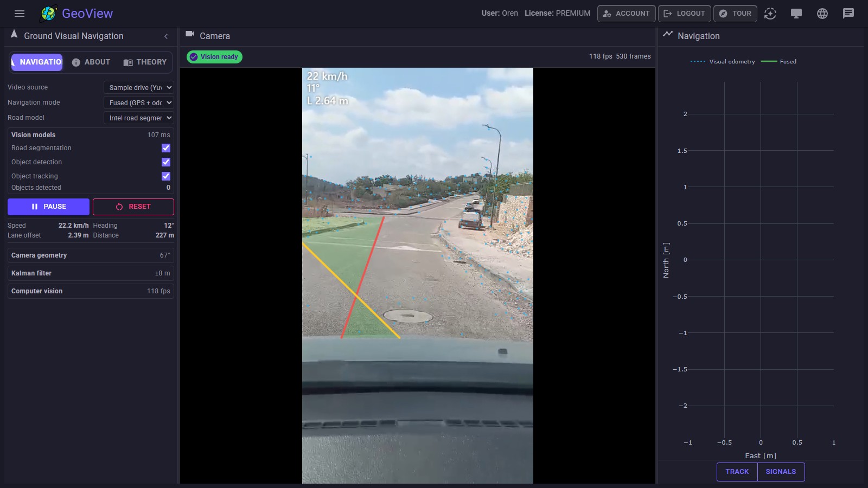
Task: Start the TOUR
Action: (735, 14)
